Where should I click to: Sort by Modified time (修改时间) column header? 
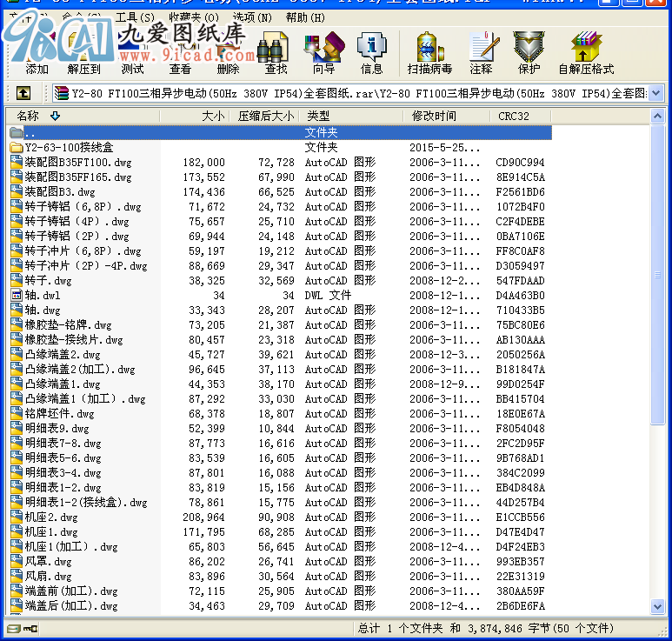click(x=434, y=116)
